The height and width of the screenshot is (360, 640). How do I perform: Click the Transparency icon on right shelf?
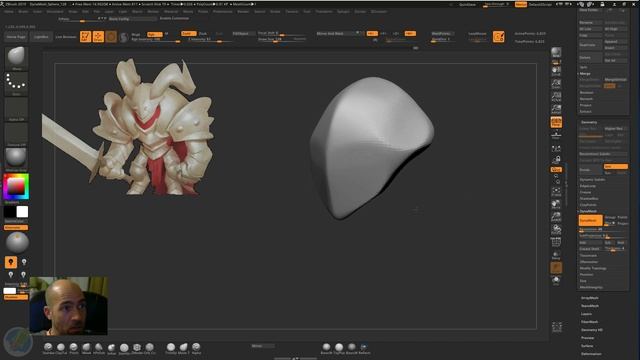pos(556,255)
